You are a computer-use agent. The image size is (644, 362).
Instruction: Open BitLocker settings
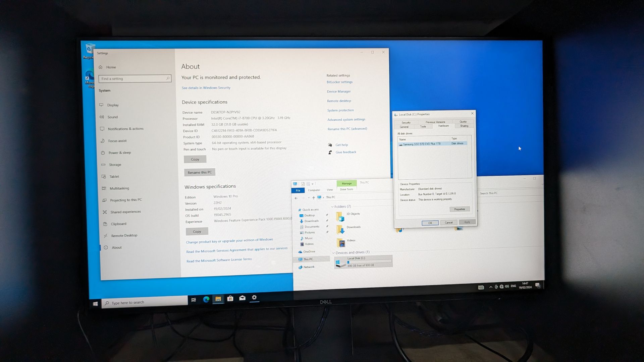point(339,82)
